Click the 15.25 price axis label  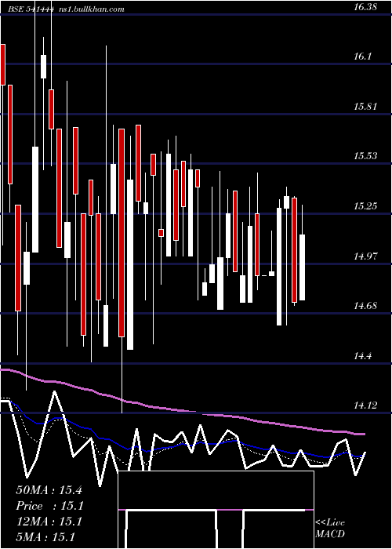[x=365, y=205]
